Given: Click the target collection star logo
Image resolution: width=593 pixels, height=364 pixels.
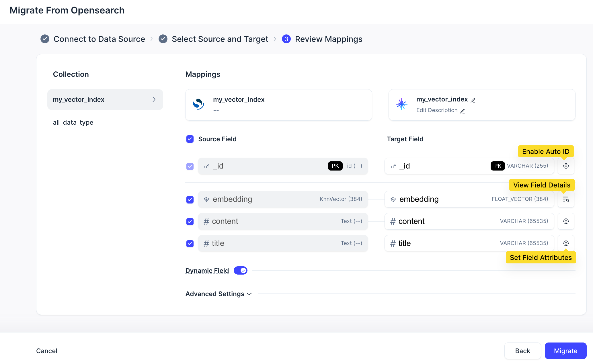Looking at the screenshot, I should click(401, 104).
